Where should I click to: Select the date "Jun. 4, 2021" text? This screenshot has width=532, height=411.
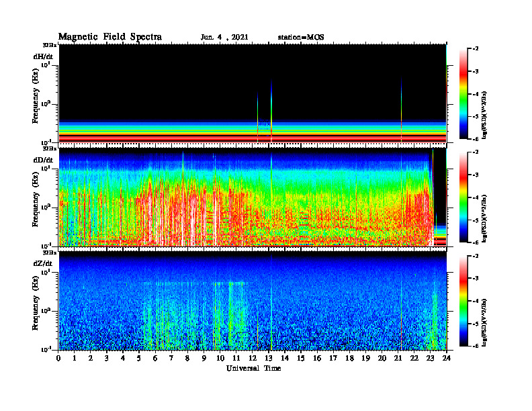(x=224, y=38)
